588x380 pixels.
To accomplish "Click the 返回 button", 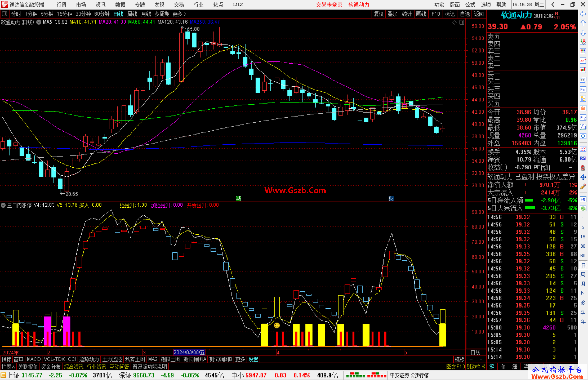I will (x=479, y=14).
